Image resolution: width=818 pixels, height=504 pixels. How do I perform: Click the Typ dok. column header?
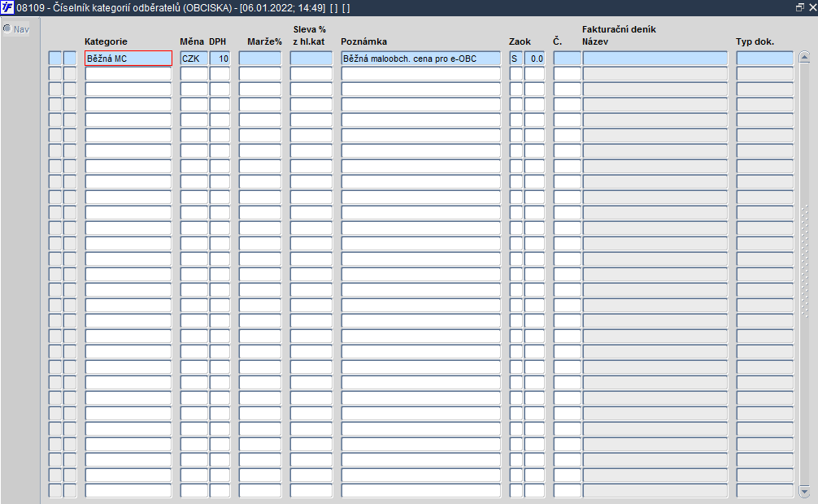[x=755, y=41]
